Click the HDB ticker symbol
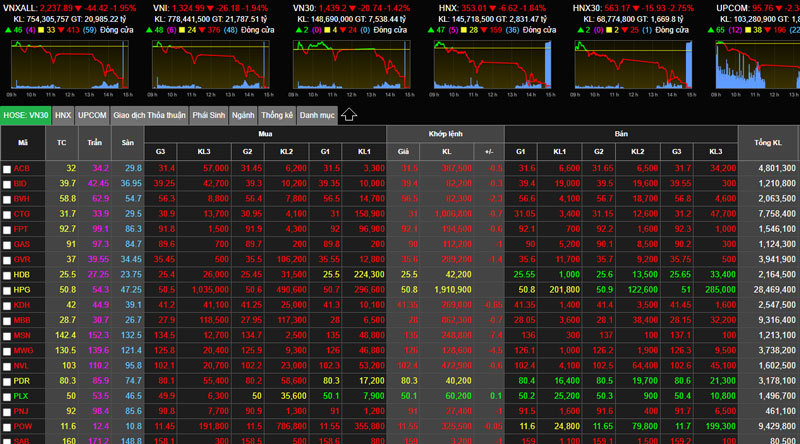800x444 pixels. click(x=22, y=274)
